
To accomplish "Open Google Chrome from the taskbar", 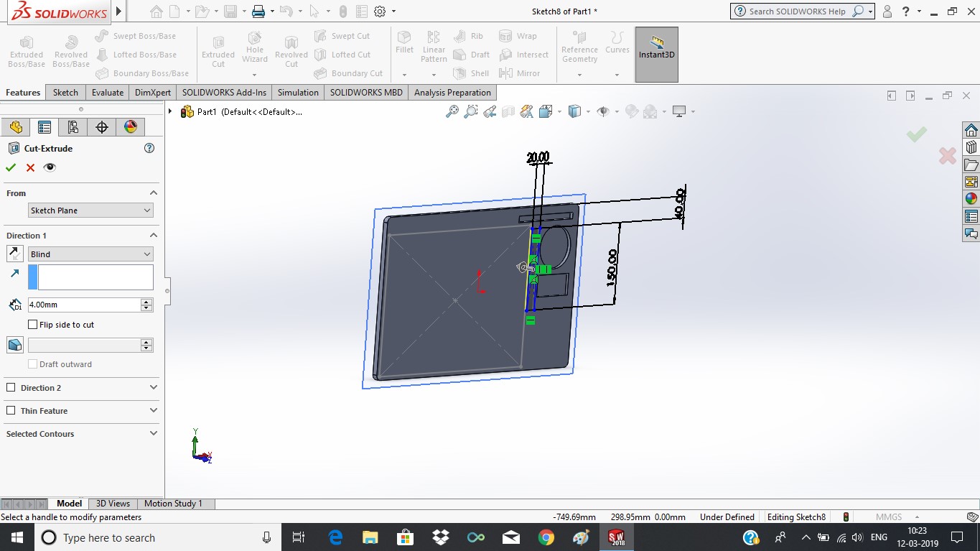I will coord(546,537).
